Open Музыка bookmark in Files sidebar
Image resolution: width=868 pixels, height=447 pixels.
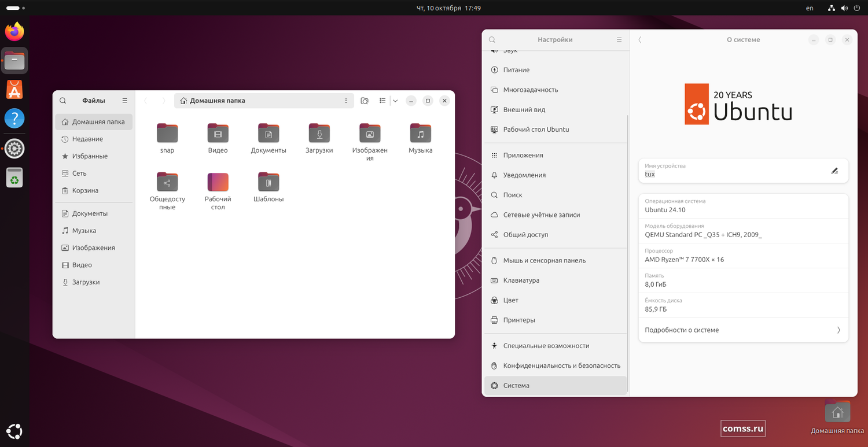point(94,231)
